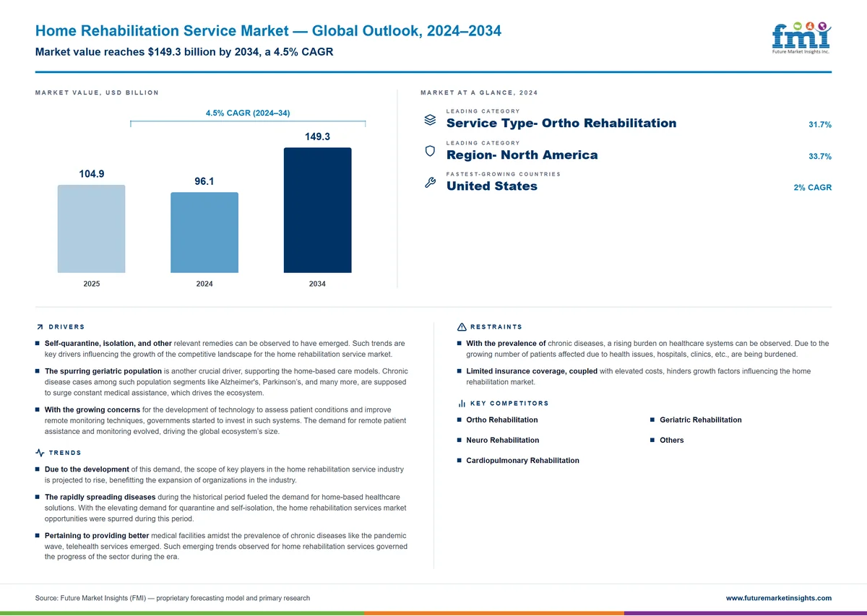This screenshot has height=616, width=867.
Task: Click Service Type- Ortho Rehabilitation heading
Action: pos(561,123)
